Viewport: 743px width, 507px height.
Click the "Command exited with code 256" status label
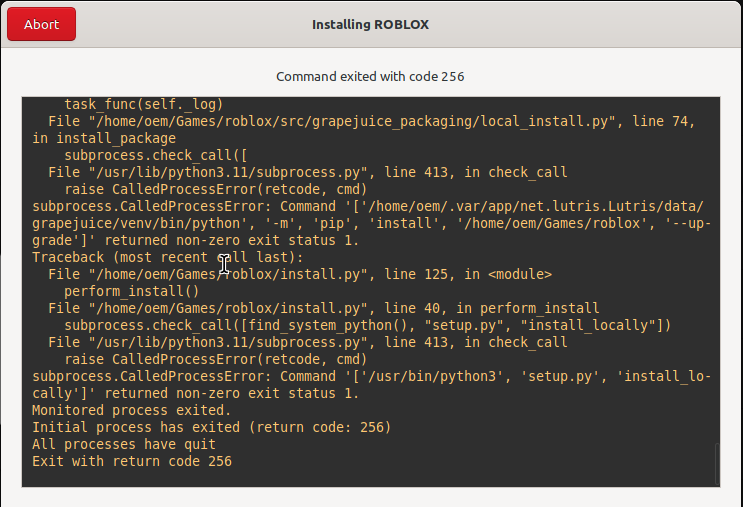[x=370, y=76]
